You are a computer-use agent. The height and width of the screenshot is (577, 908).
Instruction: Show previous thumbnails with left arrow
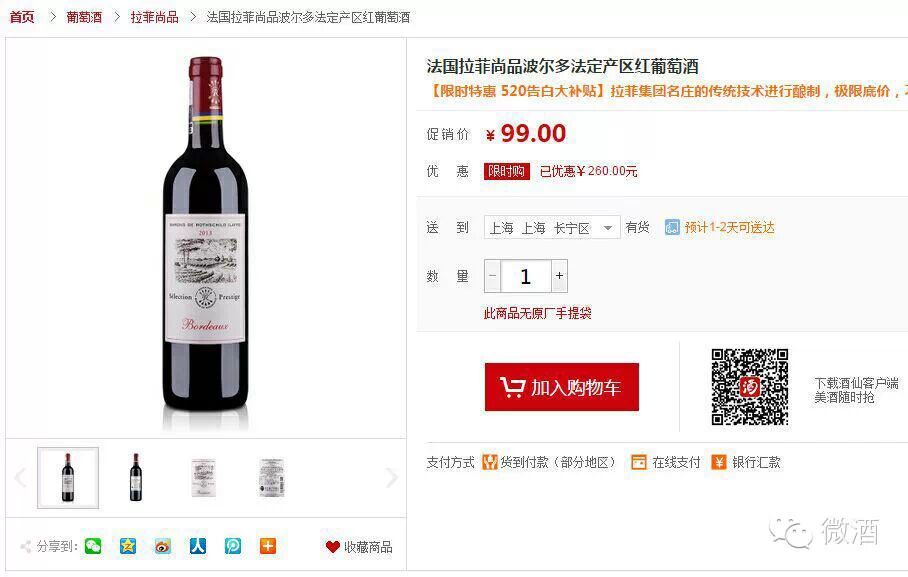tap(21, 477)
